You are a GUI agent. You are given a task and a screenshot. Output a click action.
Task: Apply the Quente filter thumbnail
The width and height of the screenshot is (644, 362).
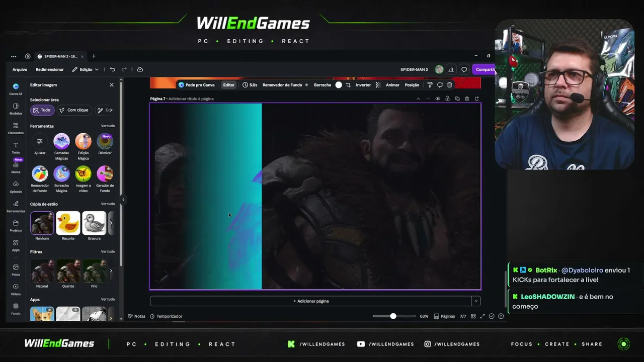point(68,274)
